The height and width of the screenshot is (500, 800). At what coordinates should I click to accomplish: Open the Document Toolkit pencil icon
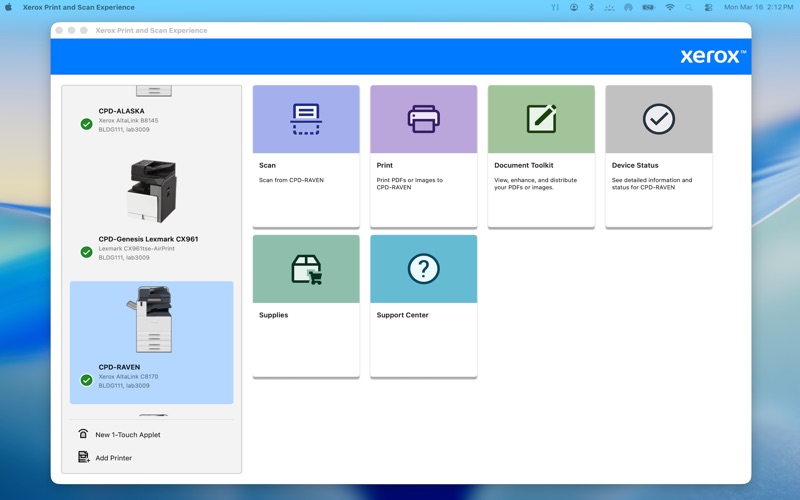point(541,118)
